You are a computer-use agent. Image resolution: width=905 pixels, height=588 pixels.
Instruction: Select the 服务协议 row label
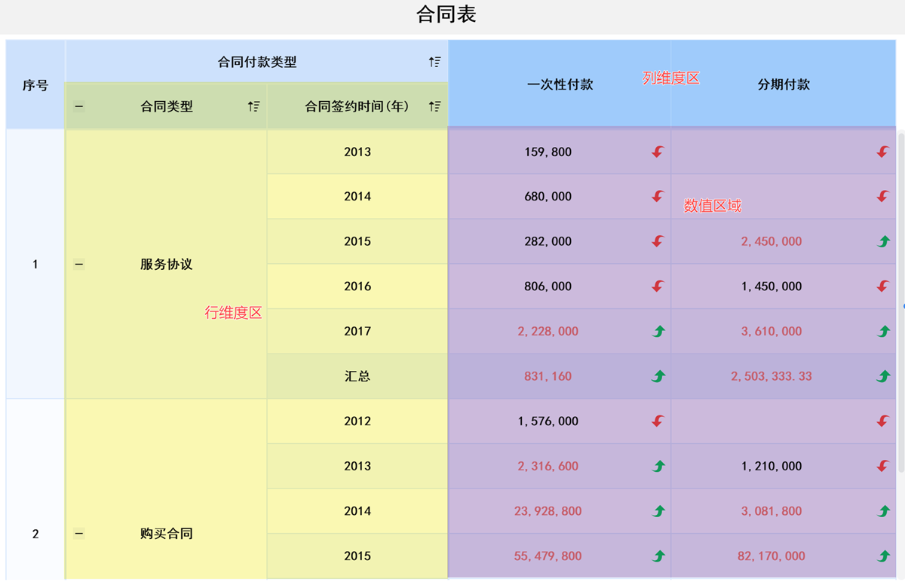tap(167, 265)
